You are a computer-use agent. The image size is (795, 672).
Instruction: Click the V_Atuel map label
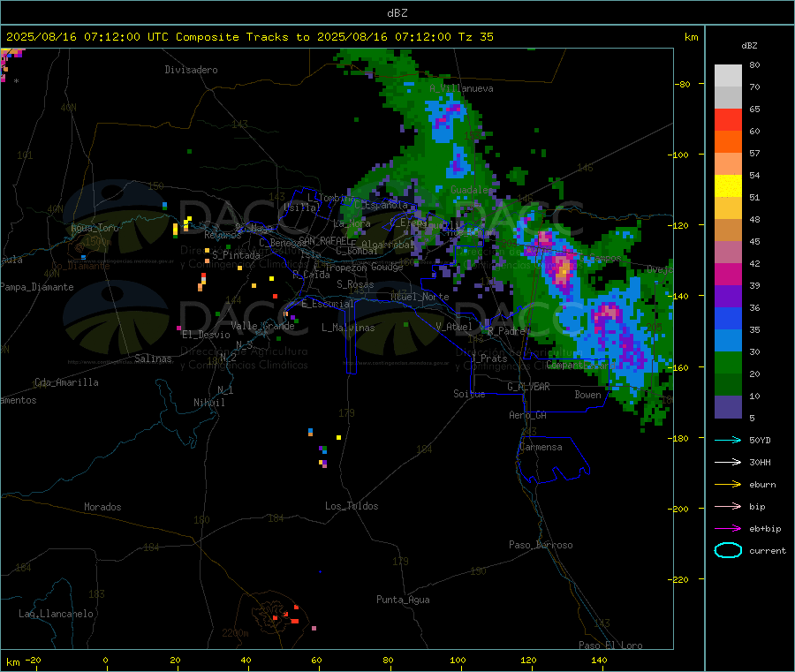(x=454, y=327)
